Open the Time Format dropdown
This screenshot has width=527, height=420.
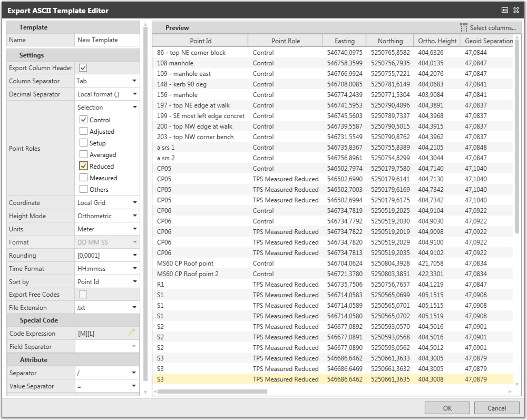point(134,268)
